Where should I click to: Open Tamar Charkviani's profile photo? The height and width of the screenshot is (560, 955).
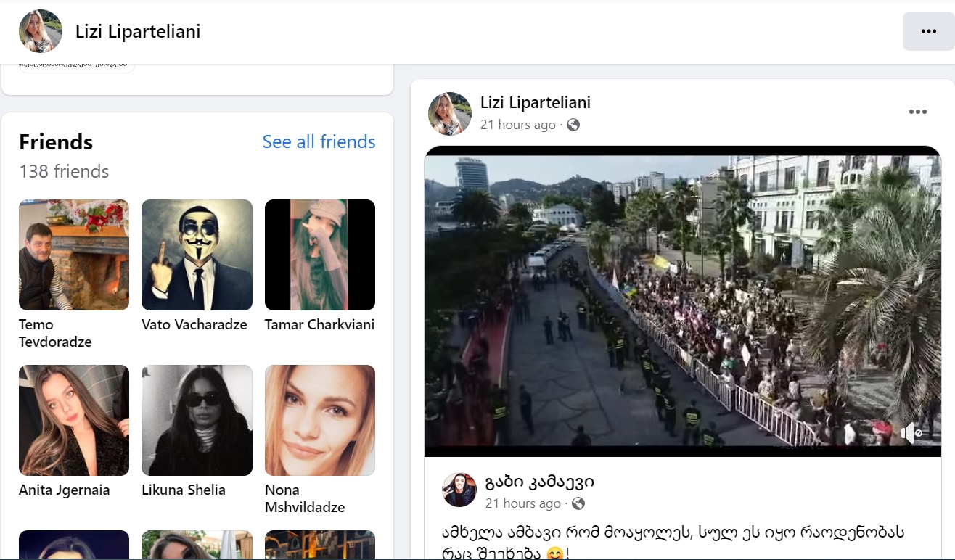pos(320,255)
